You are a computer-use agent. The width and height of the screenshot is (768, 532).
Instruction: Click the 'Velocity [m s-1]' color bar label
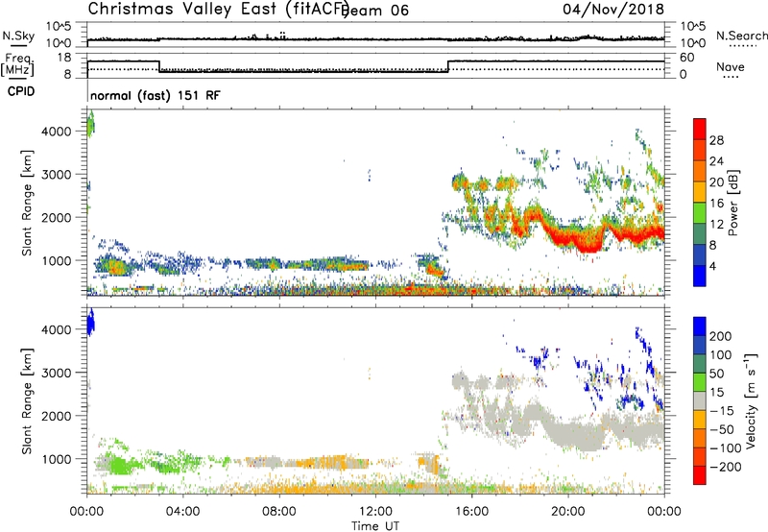click(752, 400)
